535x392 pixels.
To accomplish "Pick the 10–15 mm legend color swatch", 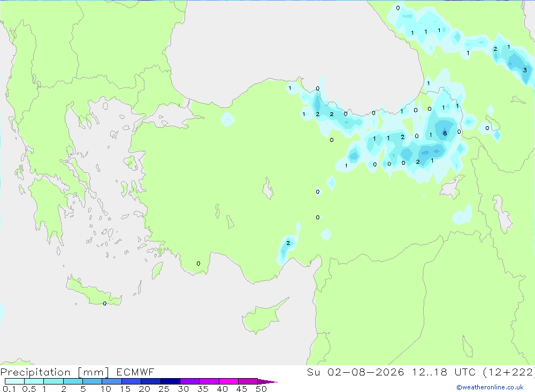I will 112,381.
